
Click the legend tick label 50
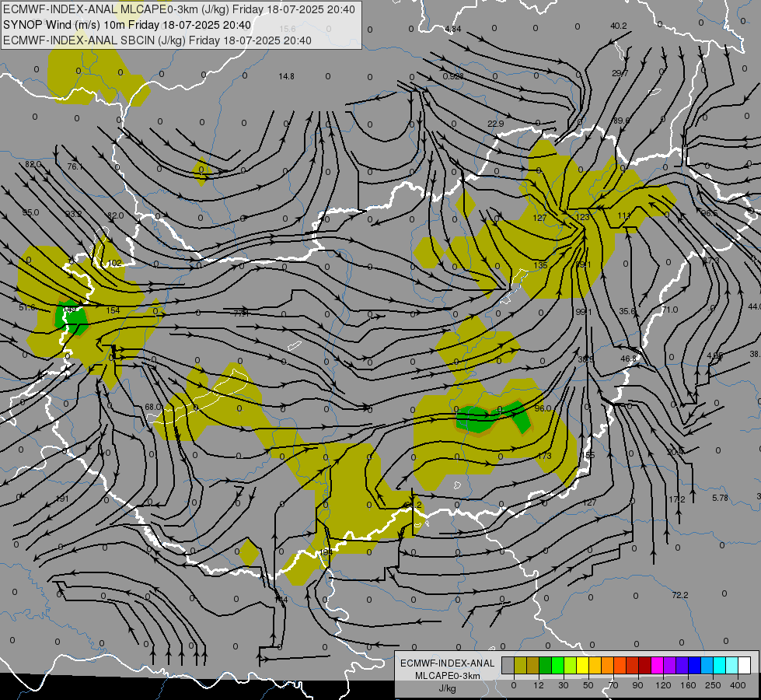(x=588, y=685)
